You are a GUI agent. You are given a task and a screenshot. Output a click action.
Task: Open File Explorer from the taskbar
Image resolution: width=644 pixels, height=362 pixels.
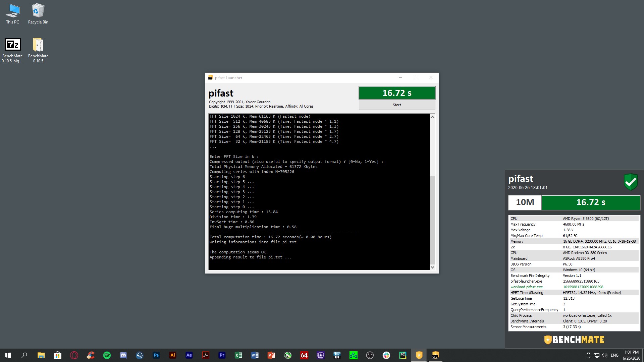click(x=41, y=355)
